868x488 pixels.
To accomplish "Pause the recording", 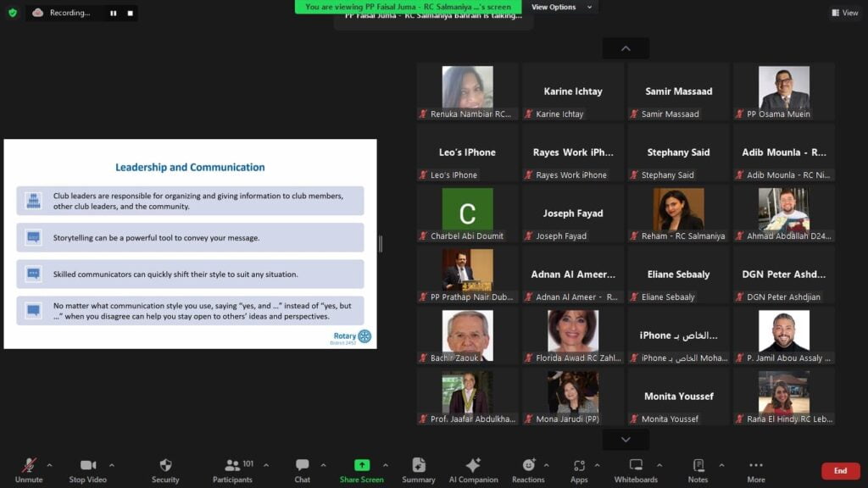I will 114,14.
